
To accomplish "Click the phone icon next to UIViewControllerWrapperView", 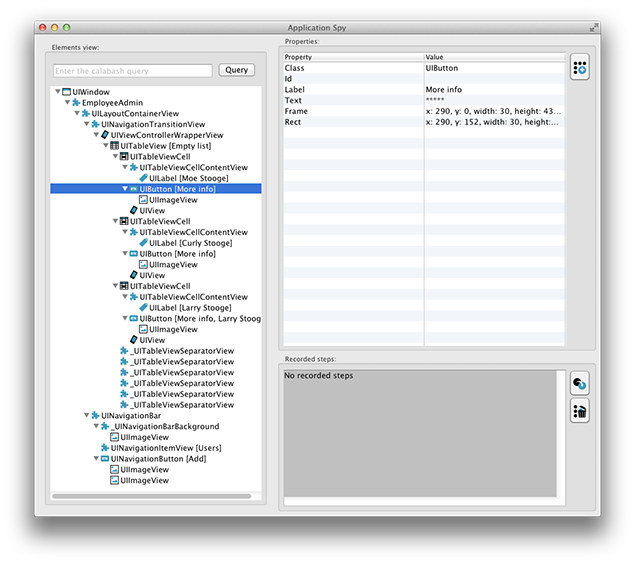I will coord(104,135).
